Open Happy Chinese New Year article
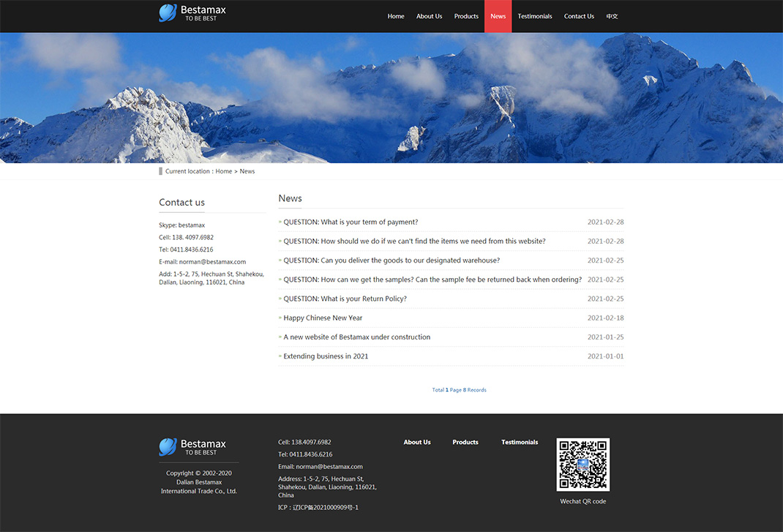Image resolution: width=783 pixels, height=532 pixels. 323,318
